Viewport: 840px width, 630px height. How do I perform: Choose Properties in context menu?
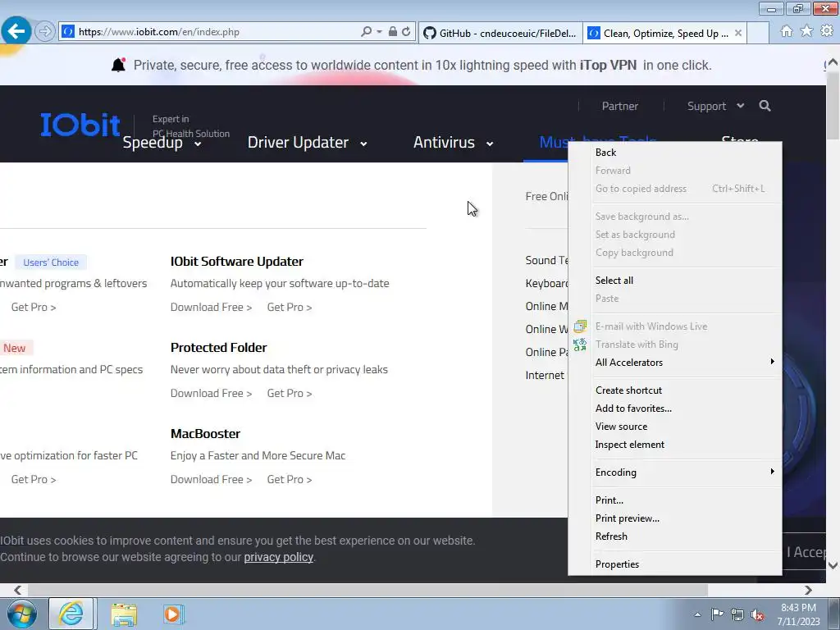click(x=675, y=564)
